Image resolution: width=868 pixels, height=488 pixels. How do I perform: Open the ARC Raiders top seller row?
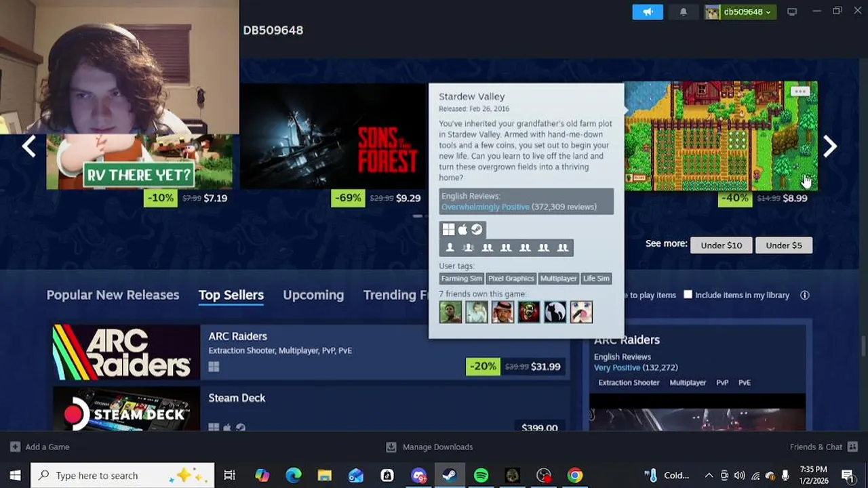[x=311, y=351]
